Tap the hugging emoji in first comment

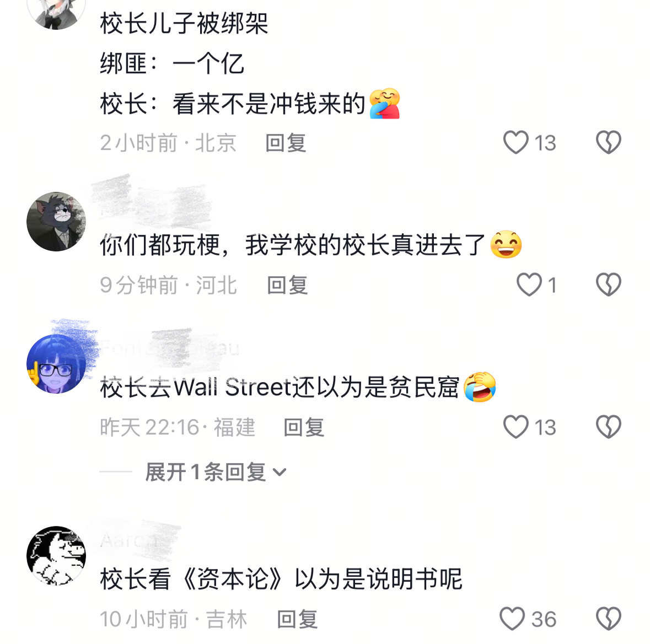click(385, 104)
